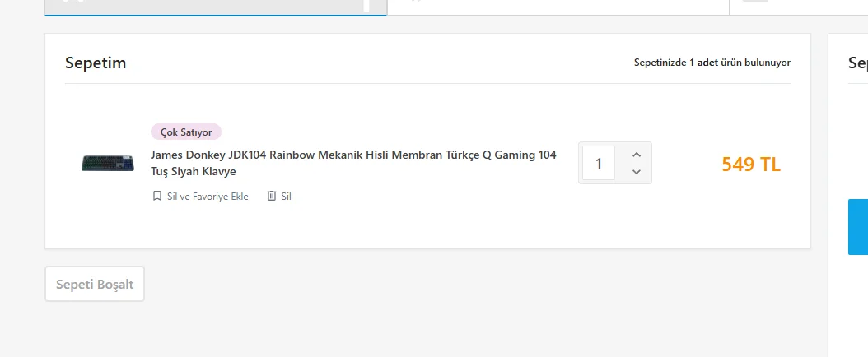The height and width of the screenshot is (357, 868).
Task: Click the quantity input field showing 1
Action: (x=599, y=163)
